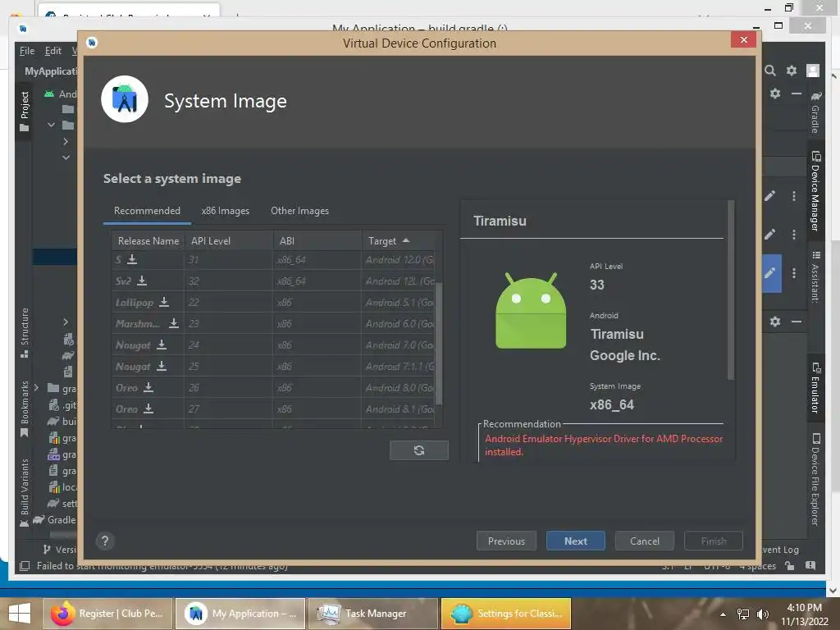Click the Previous button
Screen dimensions: 840x630
point(506,541)
